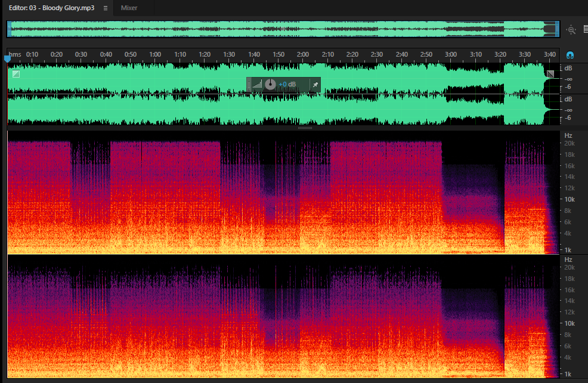Click the 0:10 mark on the ruler
Viewport: 588px width, 383px height.
coord(32,54)
